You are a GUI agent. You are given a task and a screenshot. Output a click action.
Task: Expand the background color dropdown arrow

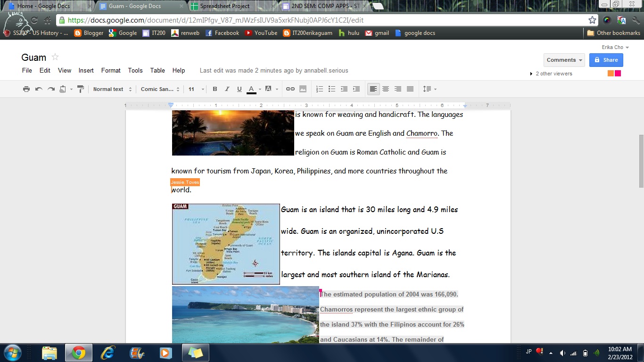click(x=277, y=89)
